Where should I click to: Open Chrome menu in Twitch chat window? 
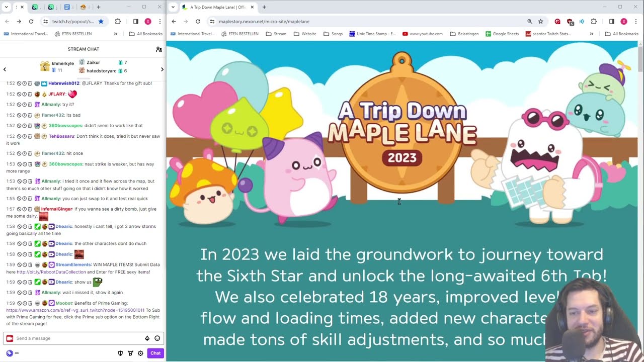tap(159, 22)
